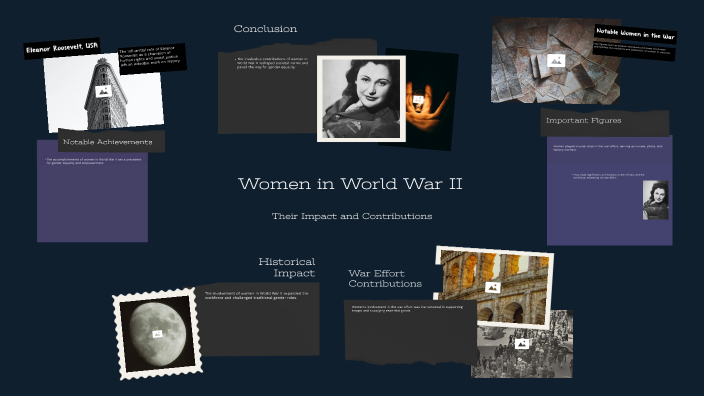Click the image placeholder icon on the glowing lightbulb photo
Screen dimensions: 704x396
tap(418, 100)
